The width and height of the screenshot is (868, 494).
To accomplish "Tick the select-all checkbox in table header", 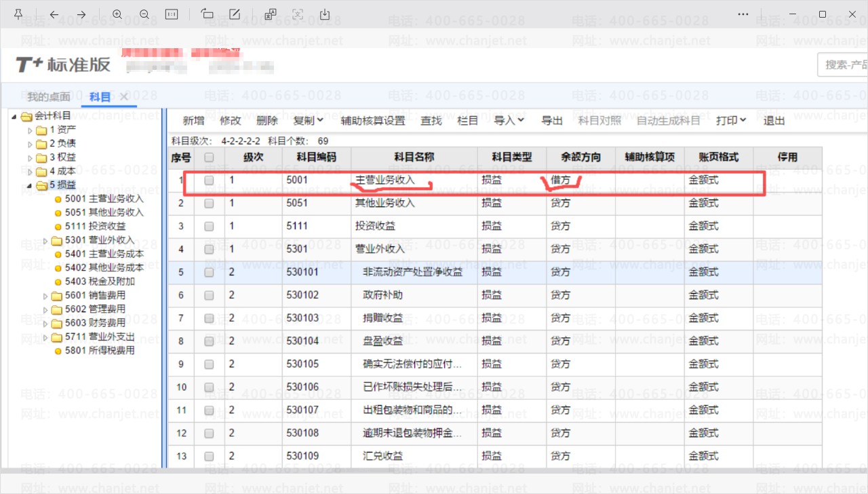I will point(209,157).
